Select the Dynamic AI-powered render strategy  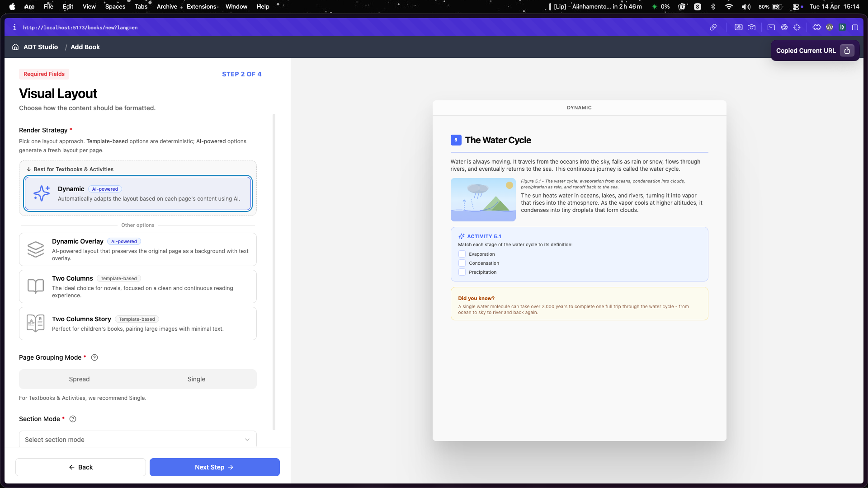(138, 193)
